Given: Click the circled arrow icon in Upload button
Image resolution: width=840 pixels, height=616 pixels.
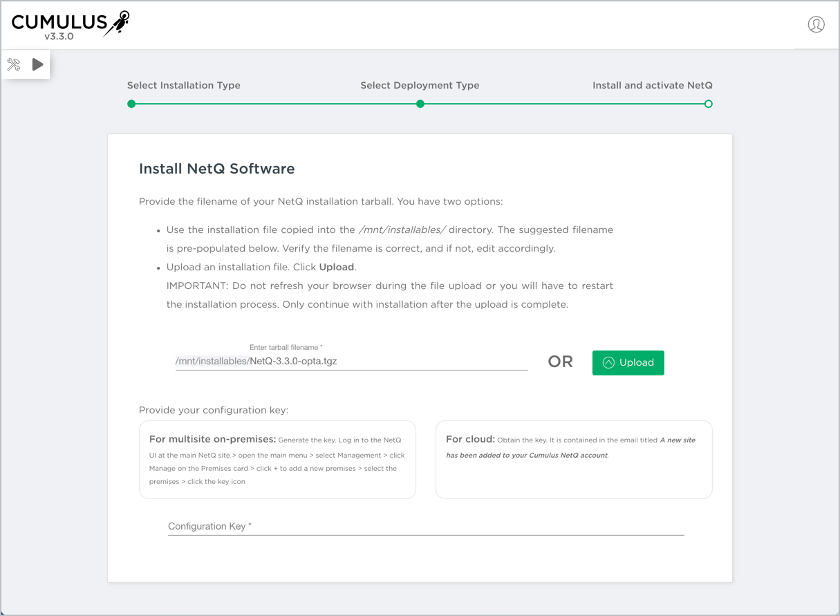Looking at the screenshot, I should coord(608,363).
